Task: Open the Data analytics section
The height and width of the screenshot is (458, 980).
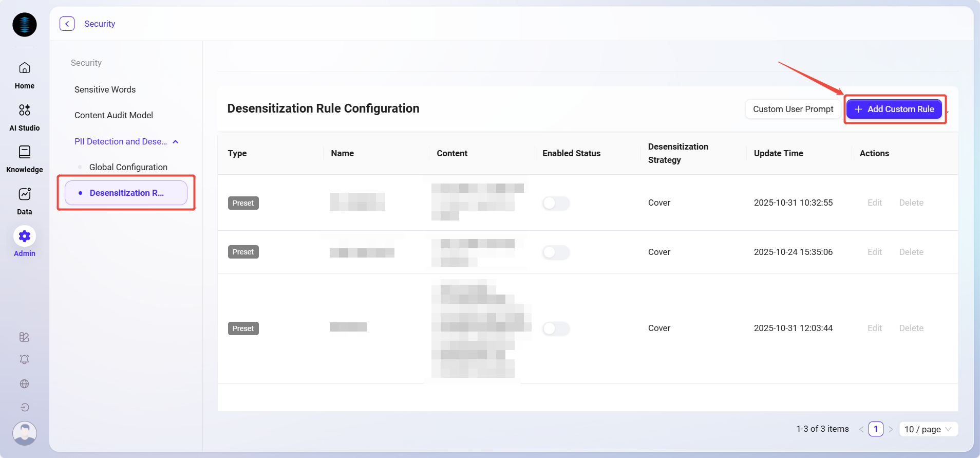Action: tap(24, 201)
